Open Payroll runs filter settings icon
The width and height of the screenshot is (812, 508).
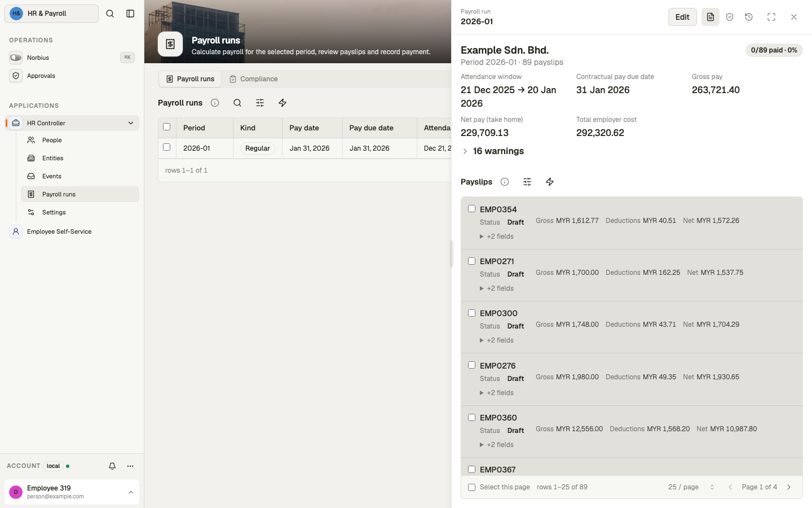260,103
